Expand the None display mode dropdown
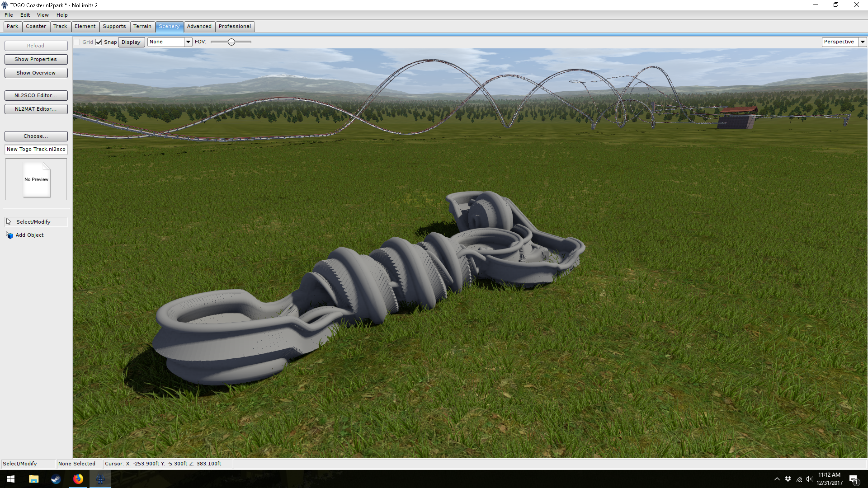Image resolution: width=868 pixels, height=488 pixels. point(188,42)
